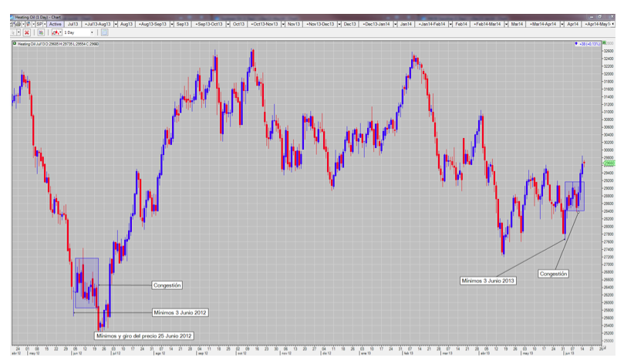Click the blue panel icon right of 1 Day
624x364 pixels.
point(104,32)
